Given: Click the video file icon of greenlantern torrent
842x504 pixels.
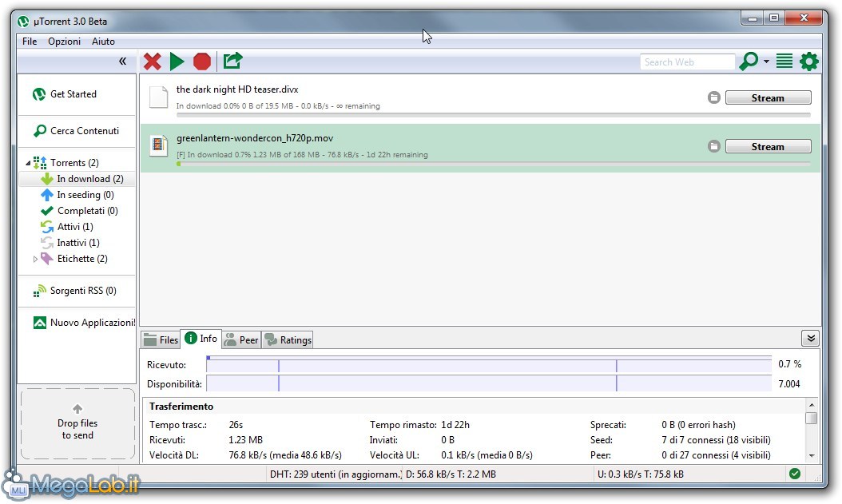Looking at the screenshot, I should point(158,145).
